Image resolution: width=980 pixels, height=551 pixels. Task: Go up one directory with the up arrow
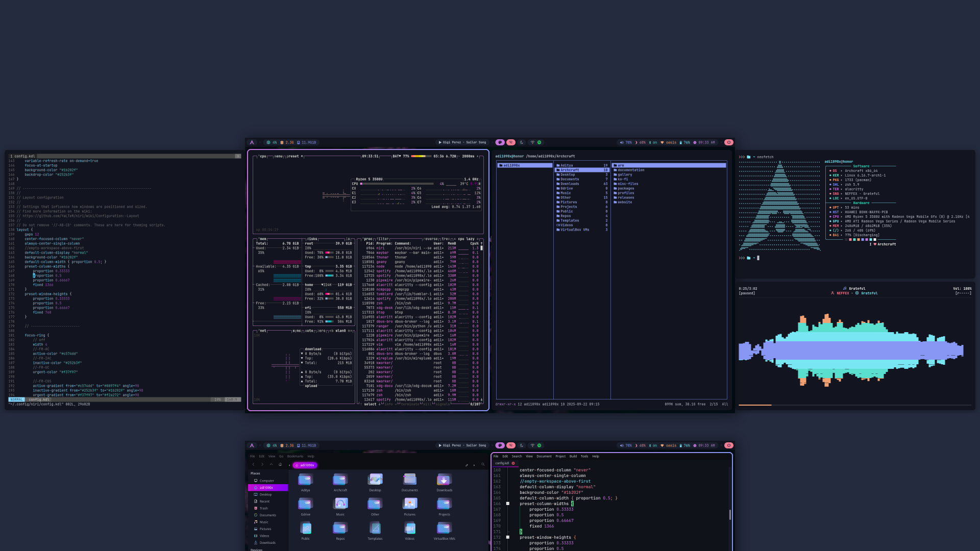[271, 465]
